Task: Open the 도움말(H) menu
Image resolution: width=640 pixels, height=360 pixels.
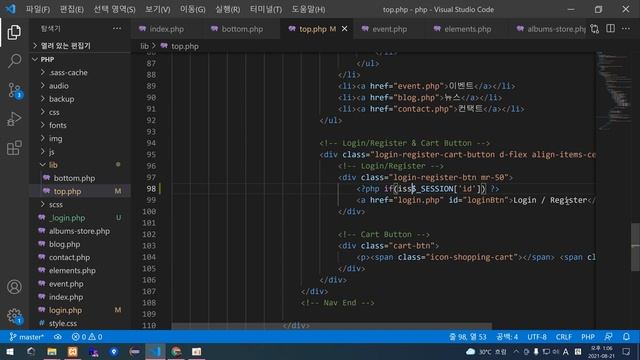Action: (308, 9)
